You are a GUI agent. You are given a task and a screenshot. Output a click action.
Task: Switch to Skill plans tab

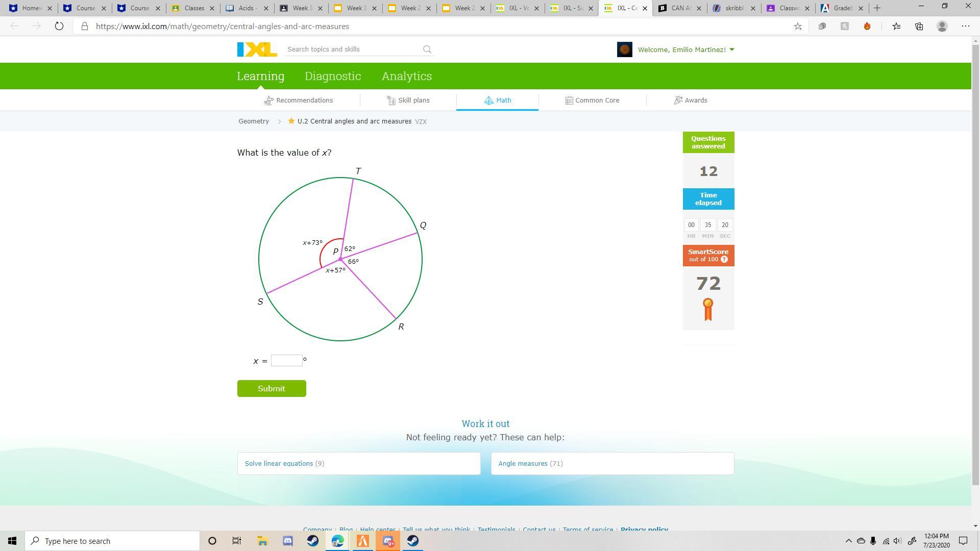408,101
